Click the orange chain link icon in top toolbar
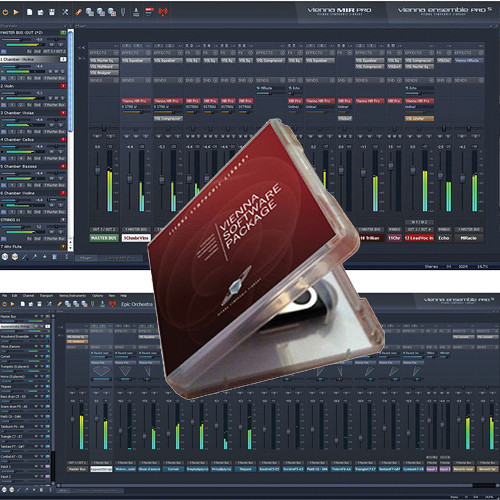The height and width of the screenshot is (500, 500). click(78, 12)
